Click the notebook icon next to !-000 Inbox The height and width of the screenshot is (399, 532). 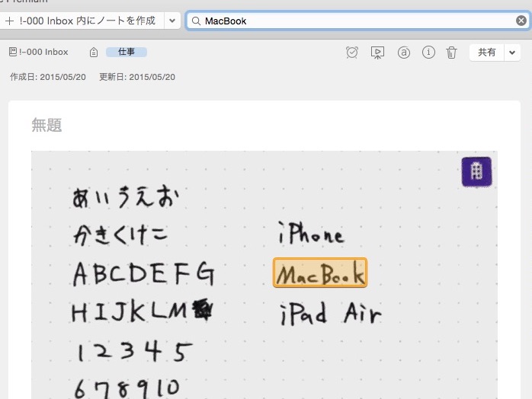click(13, 52)
